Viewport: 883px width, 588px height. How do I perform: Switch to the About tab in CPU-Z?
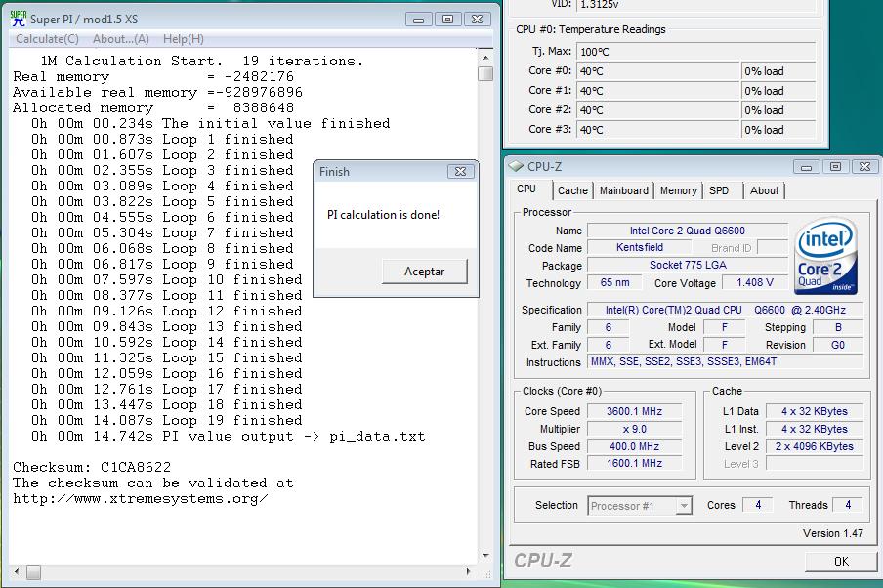coord(764,190)
